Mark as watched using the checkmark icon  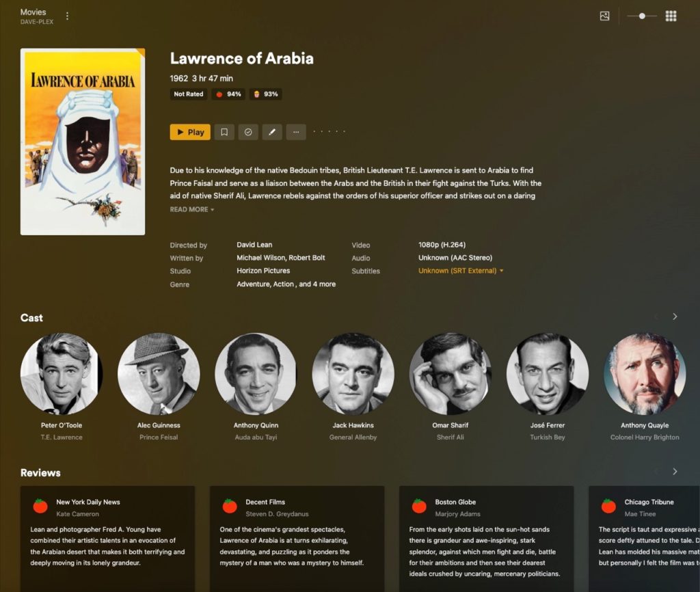tap(248, 132)
